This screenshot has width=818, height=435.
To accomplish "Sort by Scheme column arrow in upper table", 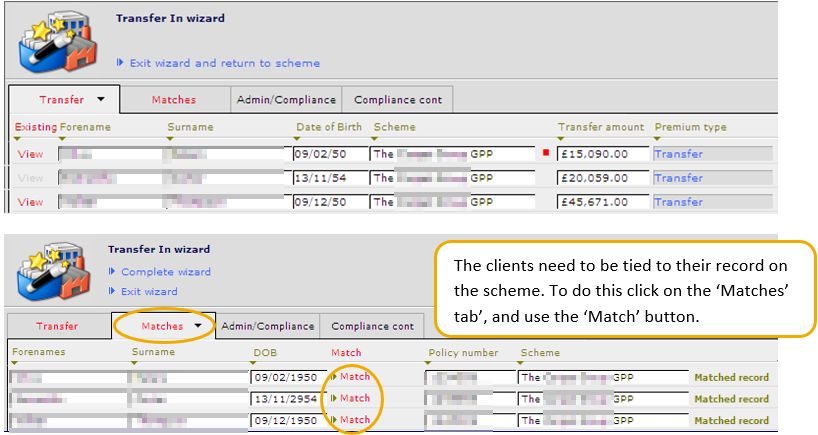I will pyautogui.click(x=374, y=139).
